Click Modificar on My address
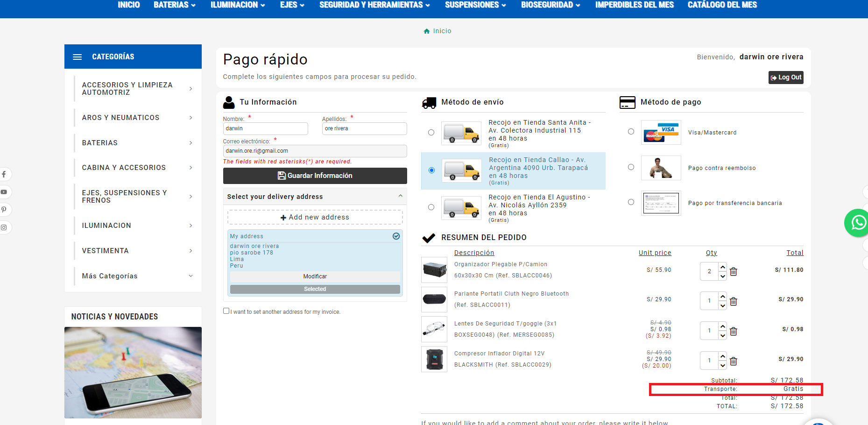 [x=315, y=276]
